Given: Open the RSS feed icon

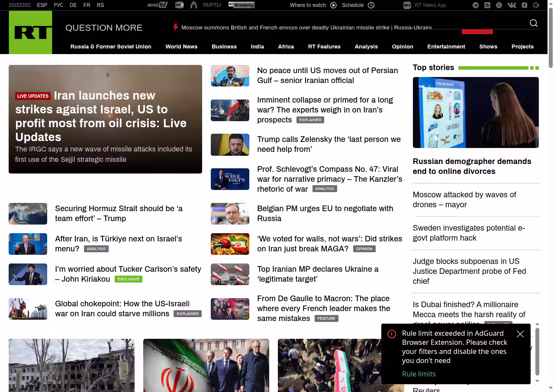Looking at the screenshot, I should click(487, 5).
